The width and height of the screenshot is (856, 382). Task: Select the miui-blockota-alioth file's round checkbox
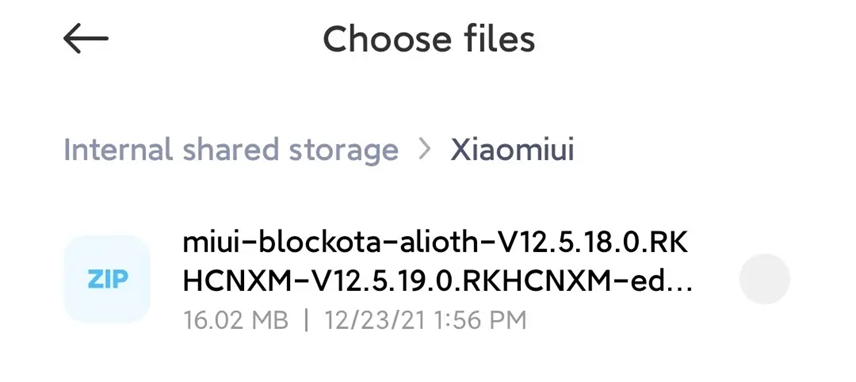coord(764,279)
